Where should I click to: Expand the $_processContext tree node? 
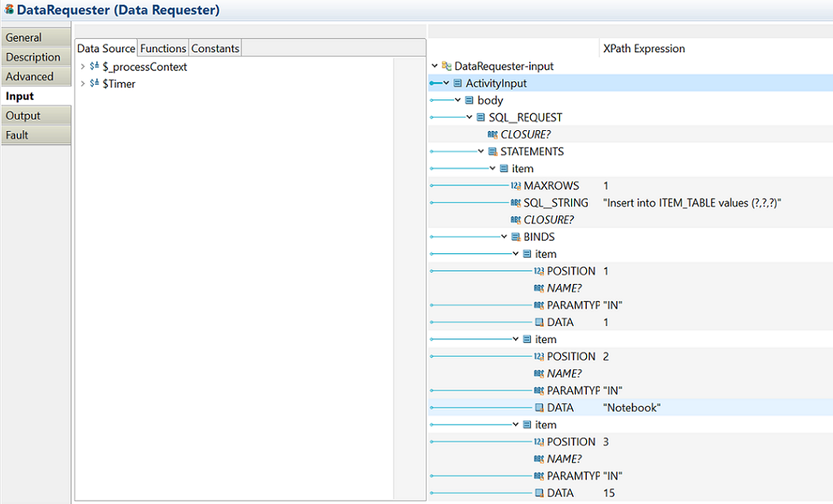83,67
